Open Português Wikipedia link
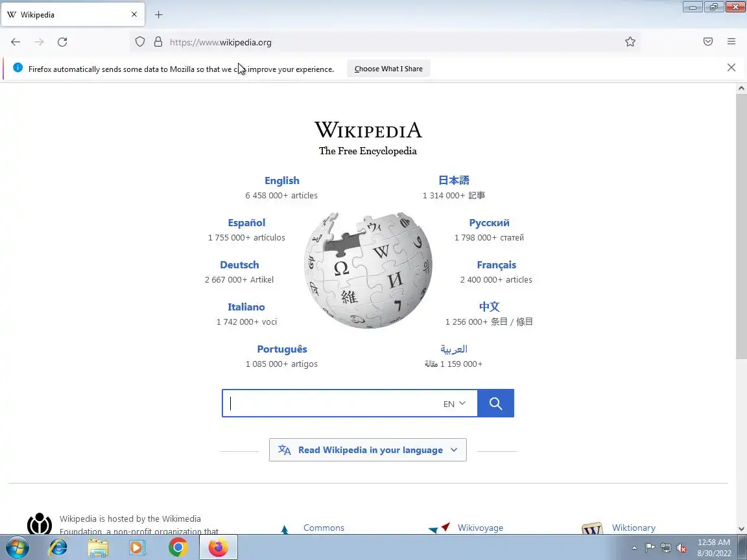Image resolution: width=747 pixels, height=560 pixels. point(282,349)
